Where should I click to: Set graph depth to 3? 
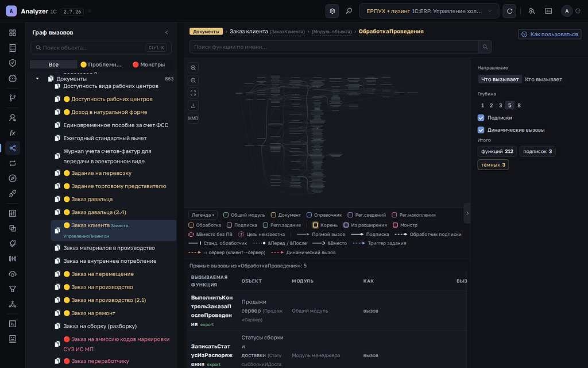point(500,106)
